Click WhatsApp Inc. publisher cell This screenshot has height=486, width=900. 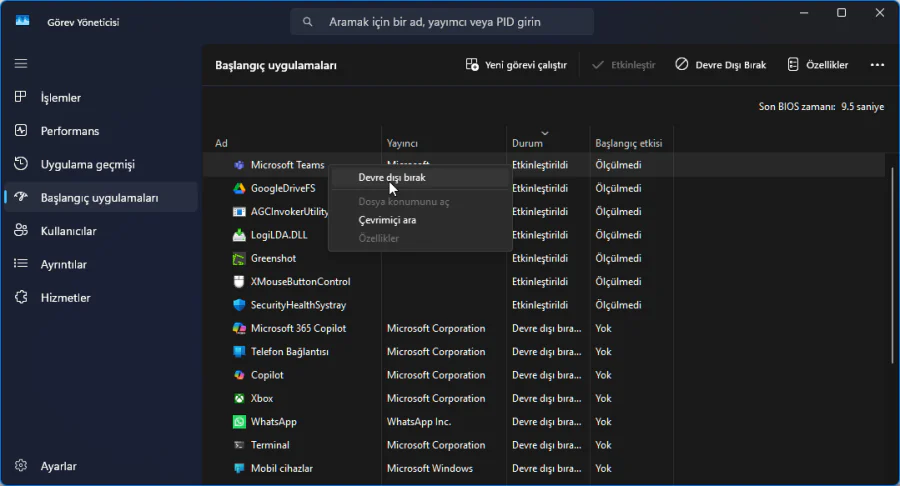pos(419,422)
